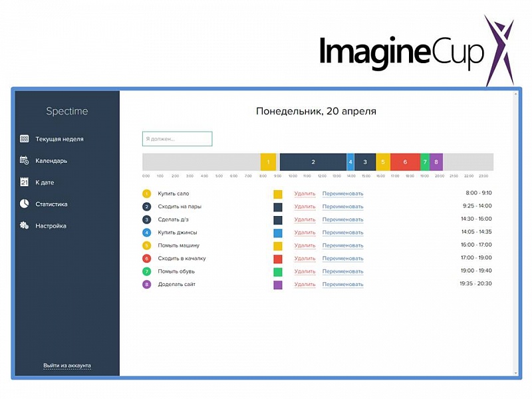532x399 pixels.
Task: Click Переименовать link for Сходить на пары
Action: [342, 207]
